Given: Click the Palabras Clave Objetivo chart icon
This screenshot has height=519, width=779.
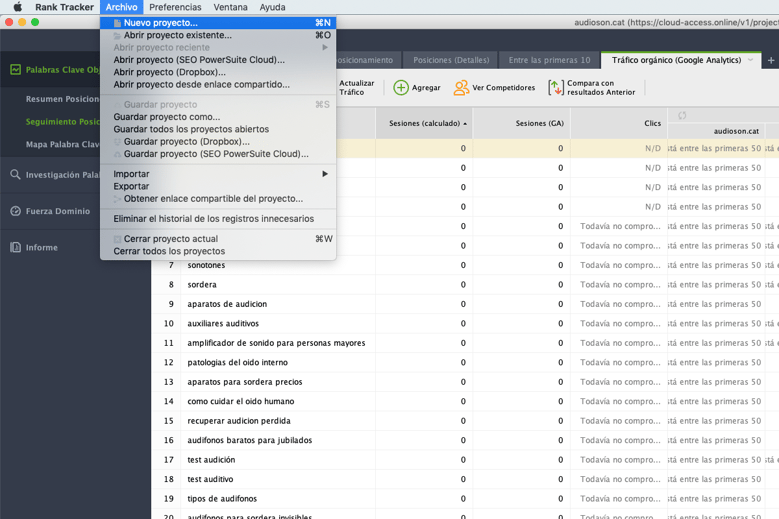Looking at the screenshot, I should [15, 70].
